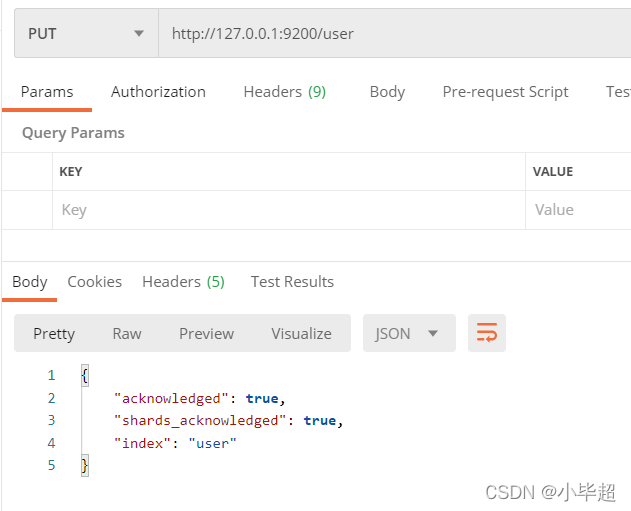
Task: Click the "index" key in response
Action: [x=142, y=443]
